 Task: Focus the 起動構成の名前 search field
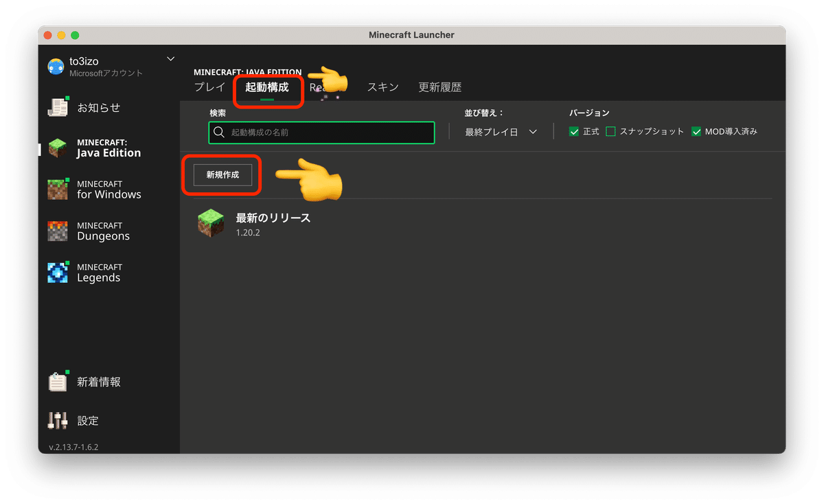(x=321, y=132)
